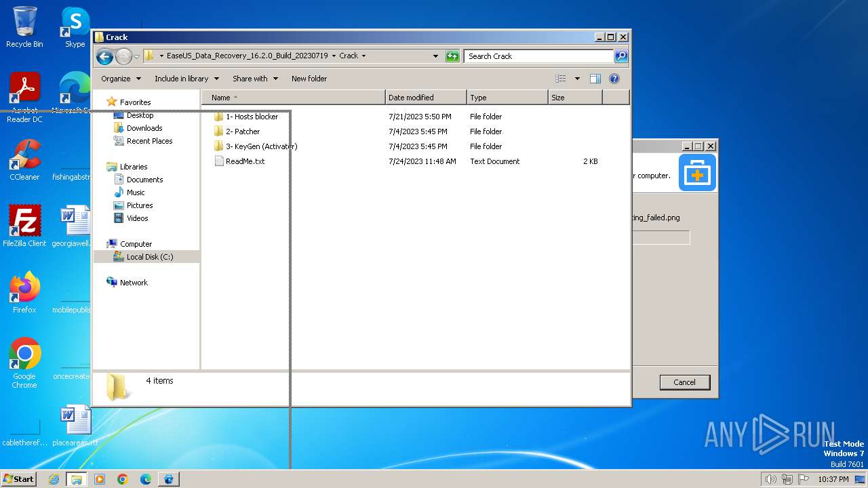Sort by Type column header
Image resolution: width=868 pixels, height=488 pixels.
[x=507, y=98]
